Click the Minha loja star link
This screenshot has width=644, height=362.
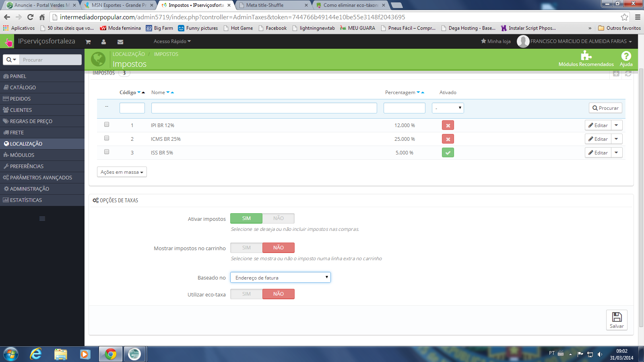coord(496,41)
